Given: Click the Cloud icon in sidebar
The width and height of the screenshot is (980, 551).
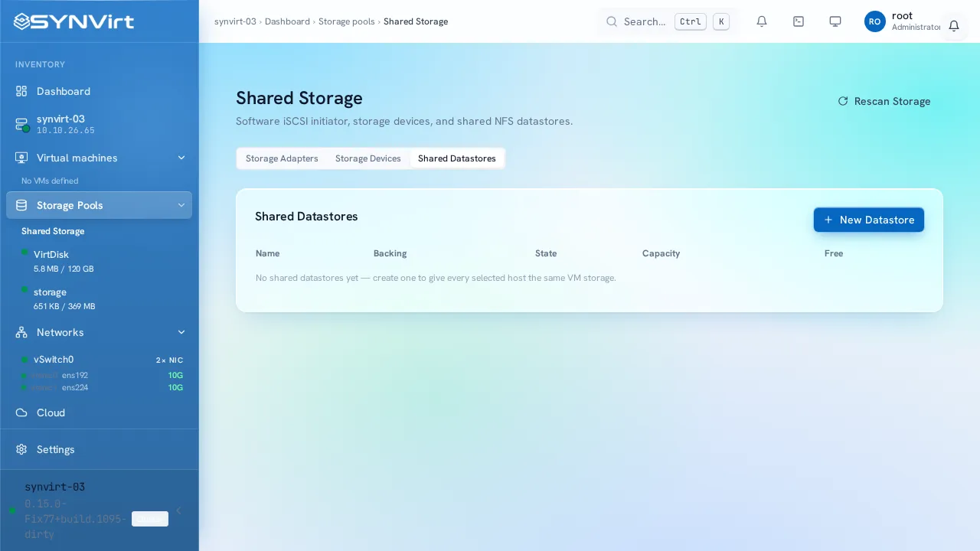Looking at the screenshot, I should coord(21,412).
